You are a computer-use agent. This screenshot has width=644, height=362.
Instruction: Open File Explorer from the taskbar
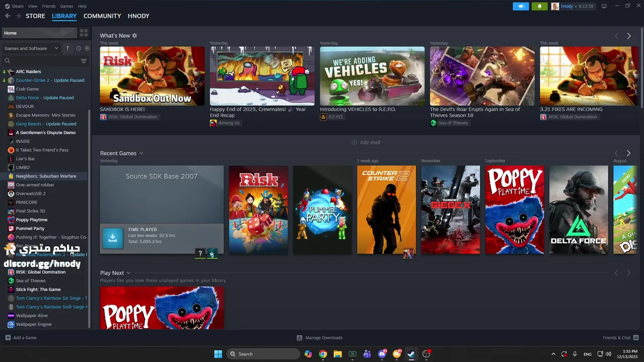[338, 354]
